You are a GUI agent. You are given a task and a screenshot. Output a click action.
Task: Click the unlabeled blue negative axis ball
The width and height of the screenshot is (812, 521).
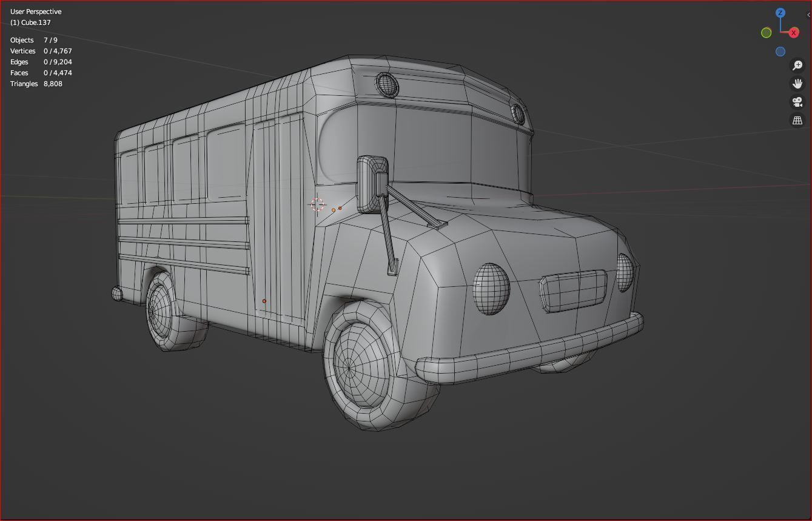(x=780, y=52)
